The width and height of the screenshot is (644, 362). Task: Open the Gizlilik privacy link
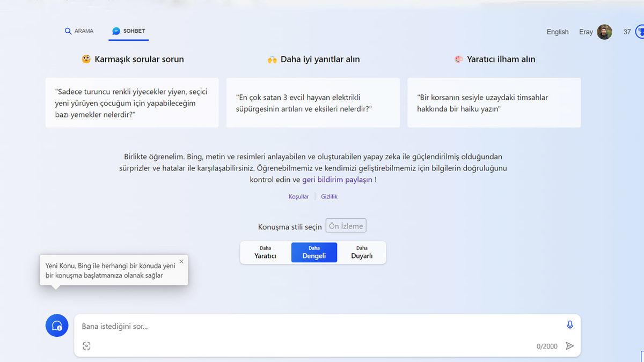point(329,196)
